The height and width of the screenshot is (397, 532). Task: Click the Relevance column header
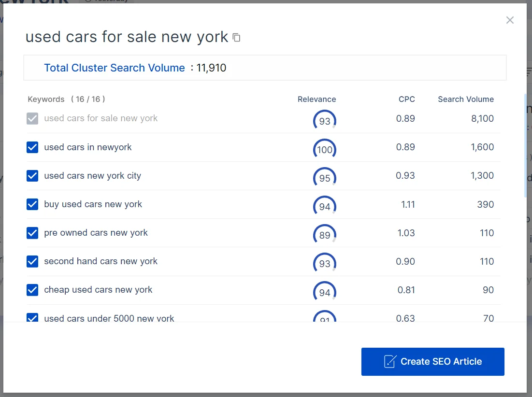click(x=316, y=99)
